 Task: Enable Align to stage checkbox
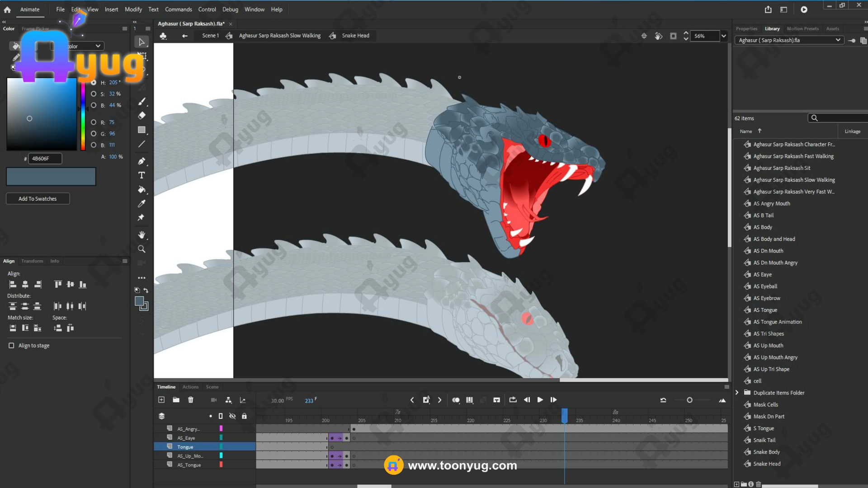[11, 346]
